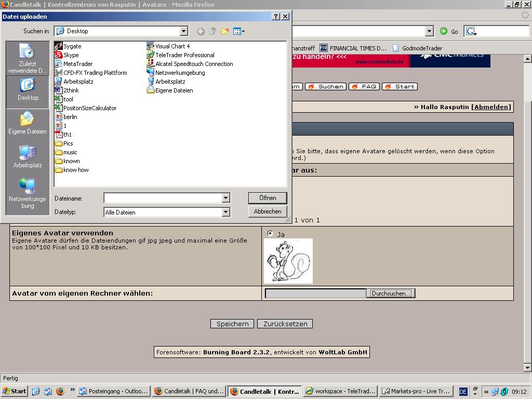The height and width of the screenshot is (399, 532).
Task: Open Desktop in the places bar
Action: (28, 91)
